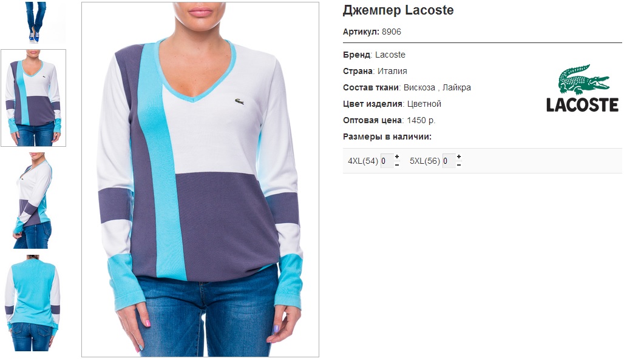Click the 5XL(56) size label
Screen dimensions: 624x364
click(425, 161)
